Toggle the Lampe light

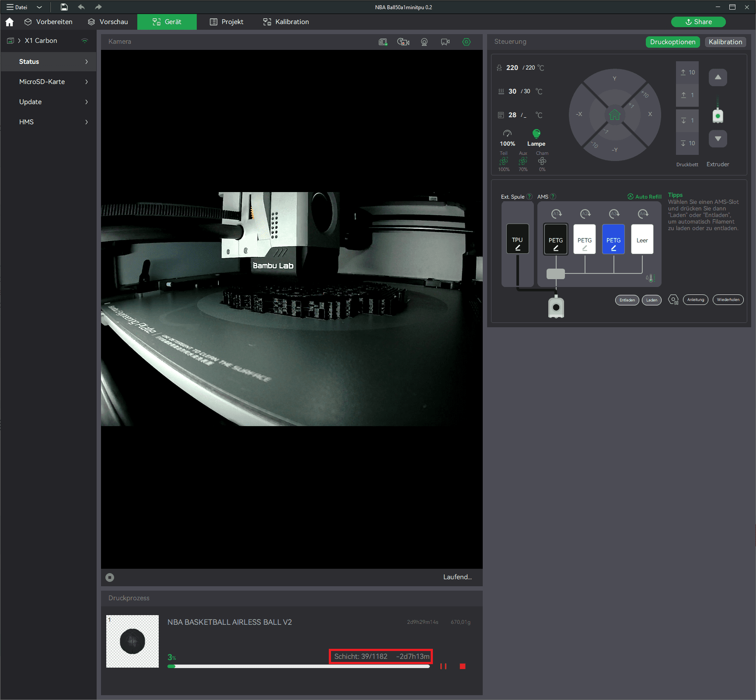pyautogui.click(x=536, y=138)
